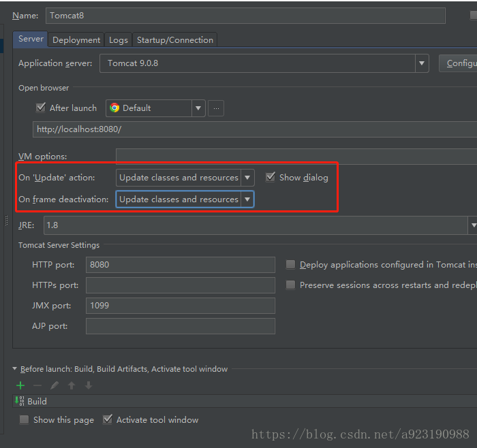Open the JRE dropdown arrow
Screen dimensions: 477x448
pyautogui.click(x=473, y=225)
